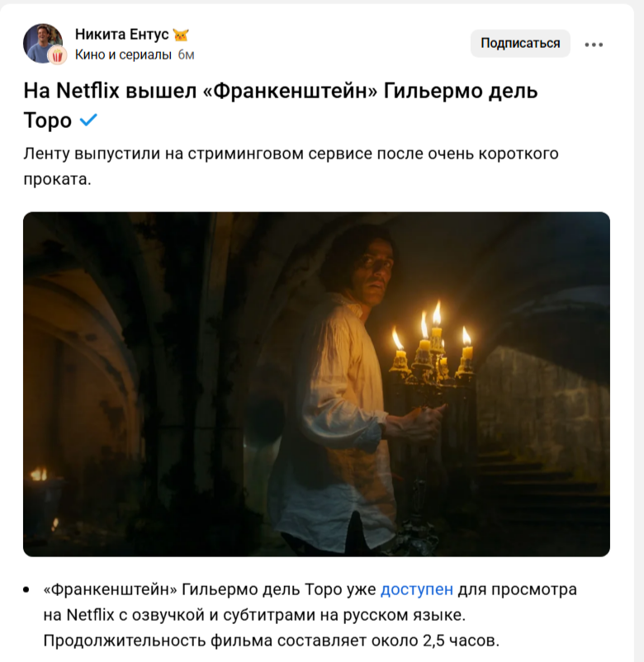Open the Кино и сериалы category

(123, 54)
